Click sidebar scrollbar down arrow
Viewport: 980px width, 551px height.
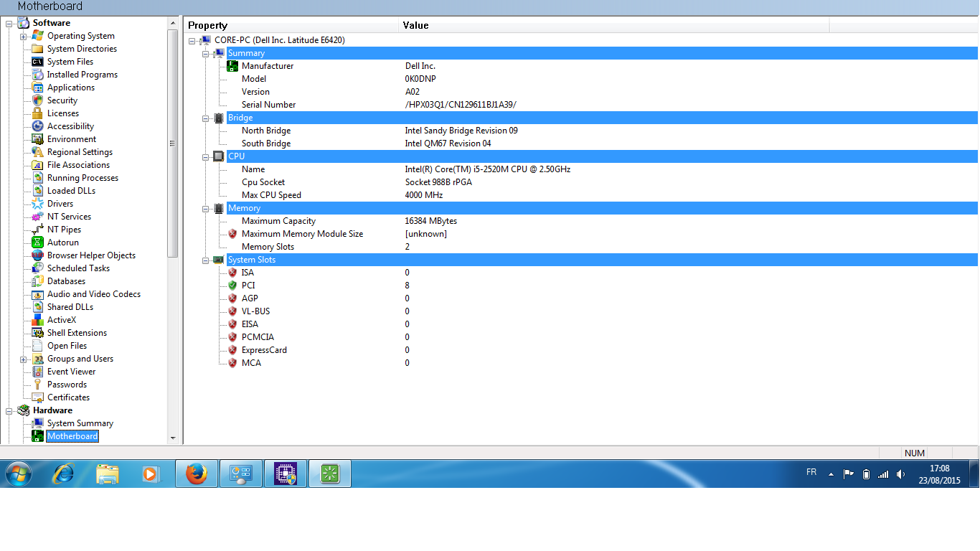tap(173, 438)
